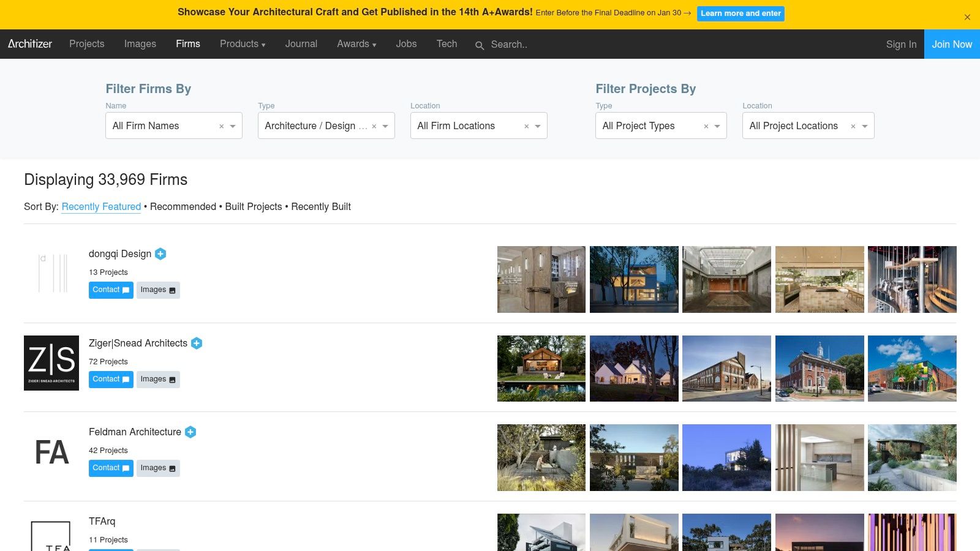Clear the Architecture / Design type filter
980x551 pixels.
[x=374, y=126]
